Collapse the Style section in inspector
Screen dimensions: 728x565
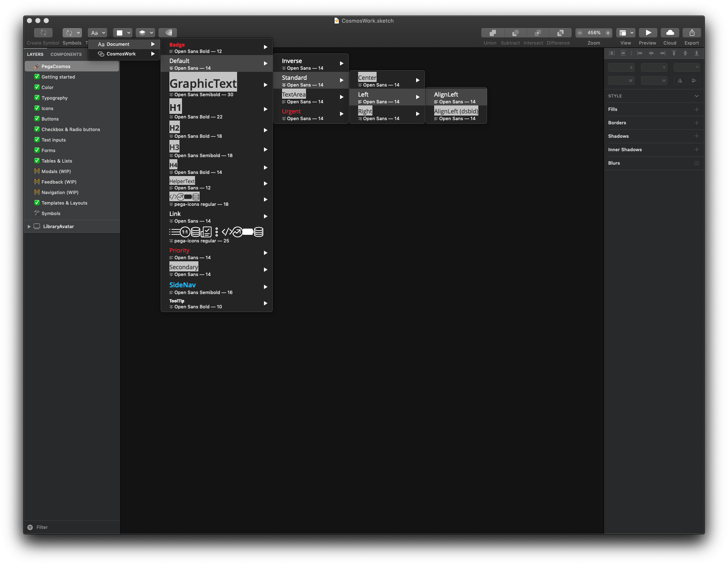697,96
